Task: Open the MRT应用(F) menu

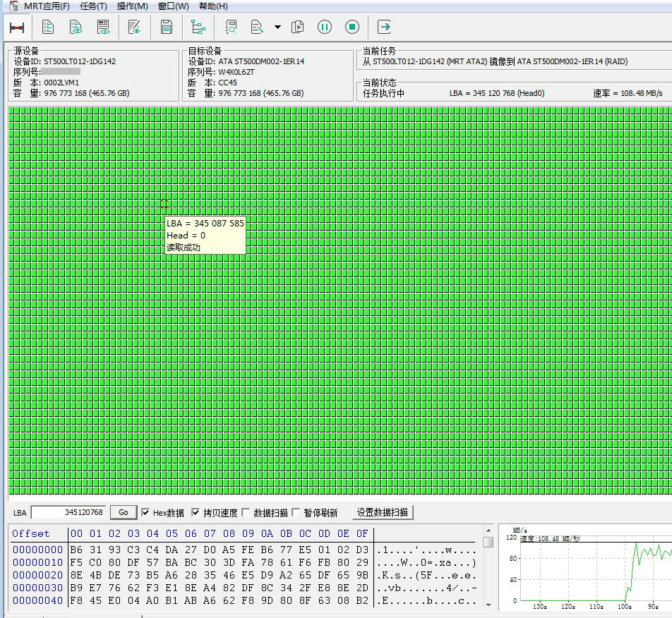Action: pyautogui.click(x=47, y=6)
